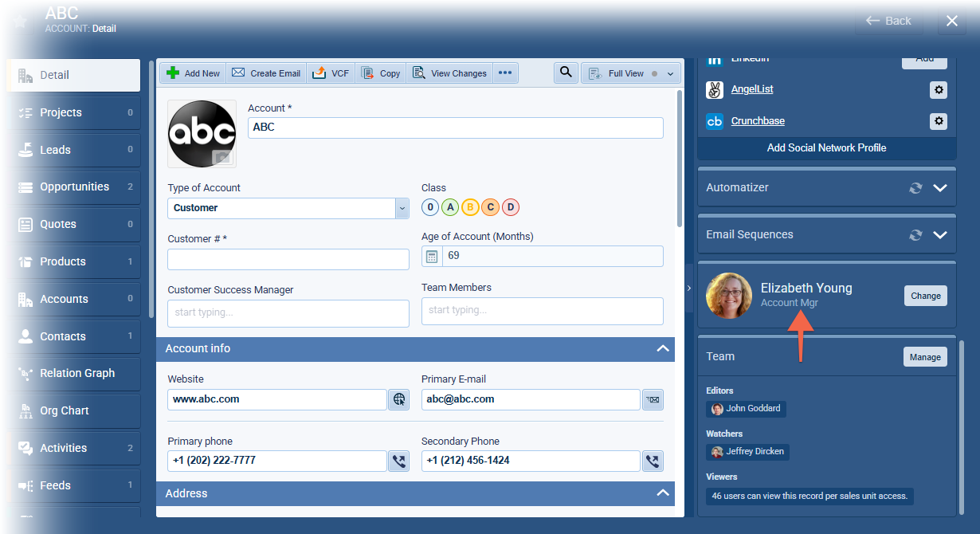This screenshot has width=980, height=534.
Task: Select class A radio button
Action: [450, 208]
